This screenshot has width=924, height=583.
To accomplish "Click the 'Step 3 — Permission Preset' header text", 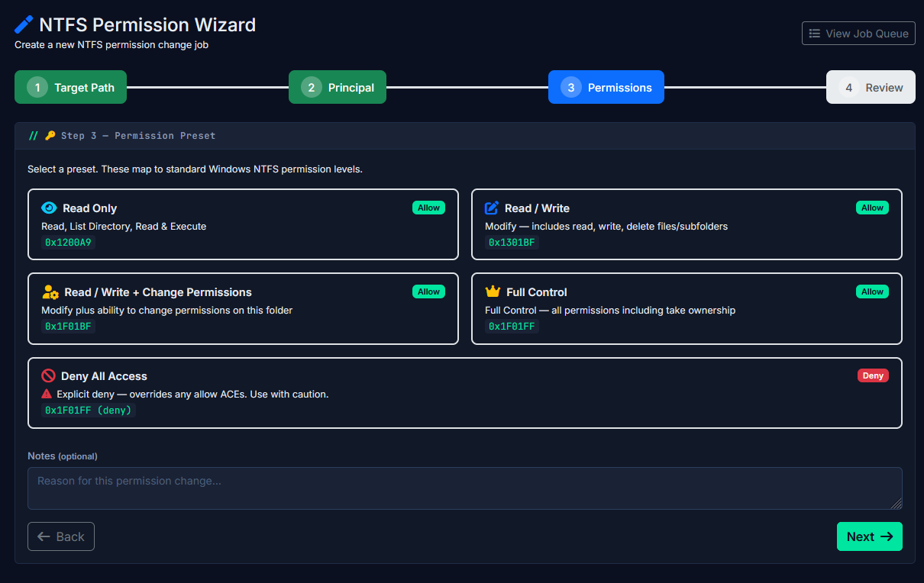I will (138, 136).
